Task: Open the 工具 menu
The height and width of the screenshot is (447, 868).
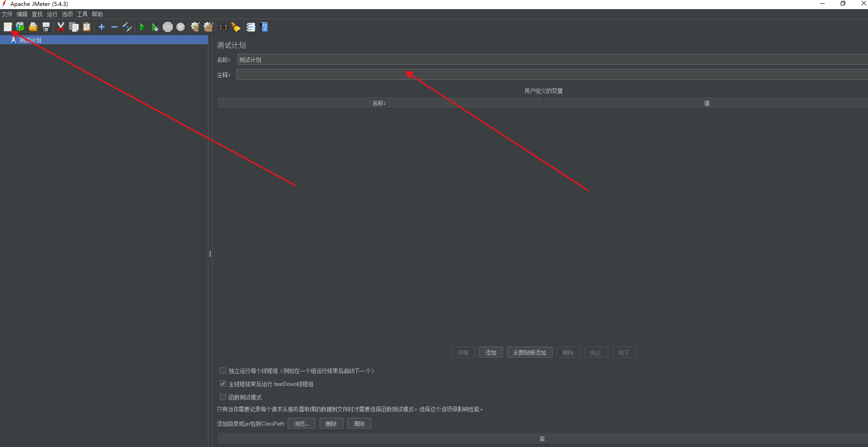Action: [x=82, y=14]
